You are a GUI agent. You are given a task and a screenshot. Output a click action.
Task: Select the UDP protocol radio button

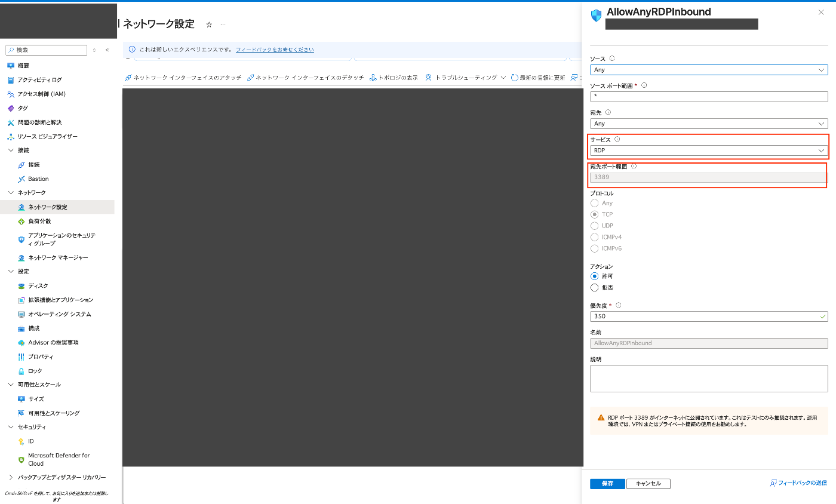[594, 226]
